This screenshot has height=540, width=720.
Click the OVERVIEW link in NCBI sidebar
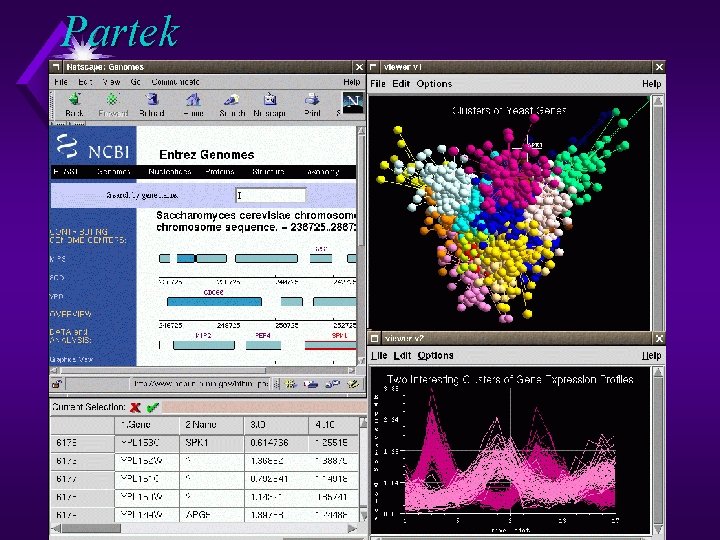click(70, 315)
